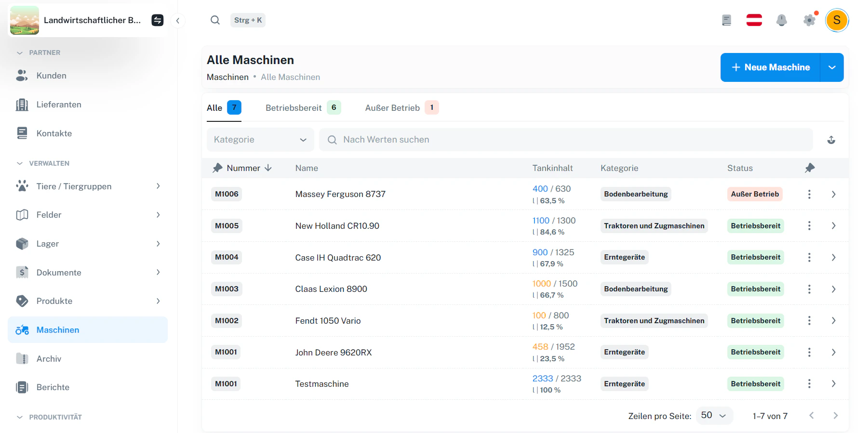Open the search magnifier in top bar
The image size is (868, 433).
pos(215,20)
